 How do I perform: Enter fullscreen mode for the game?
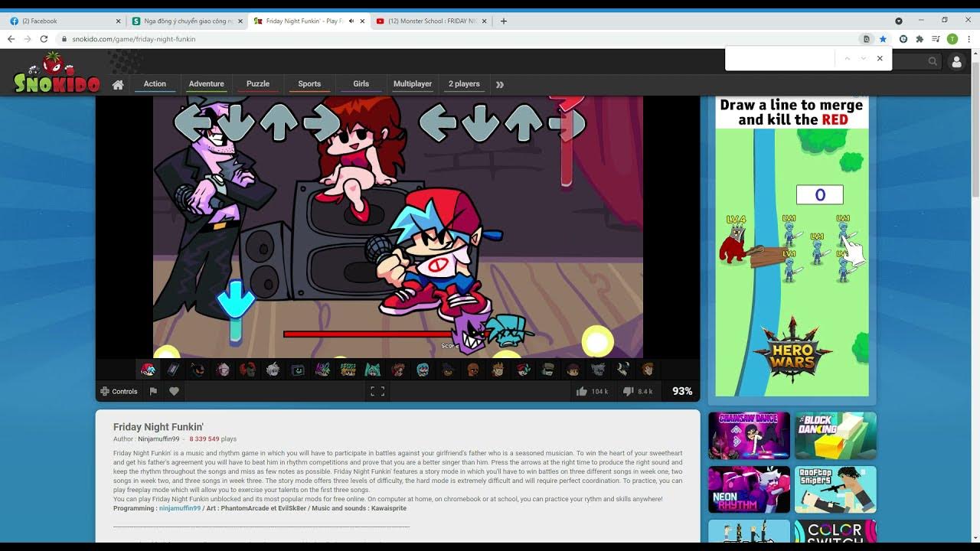[x=377, y=391]
